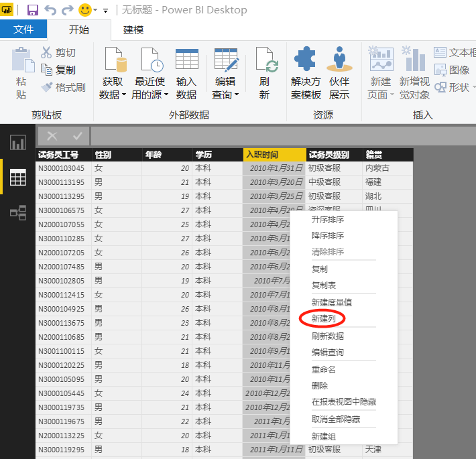Select the 学历 column header
Viewport: 476px width, 459px height.
point(217,155)
